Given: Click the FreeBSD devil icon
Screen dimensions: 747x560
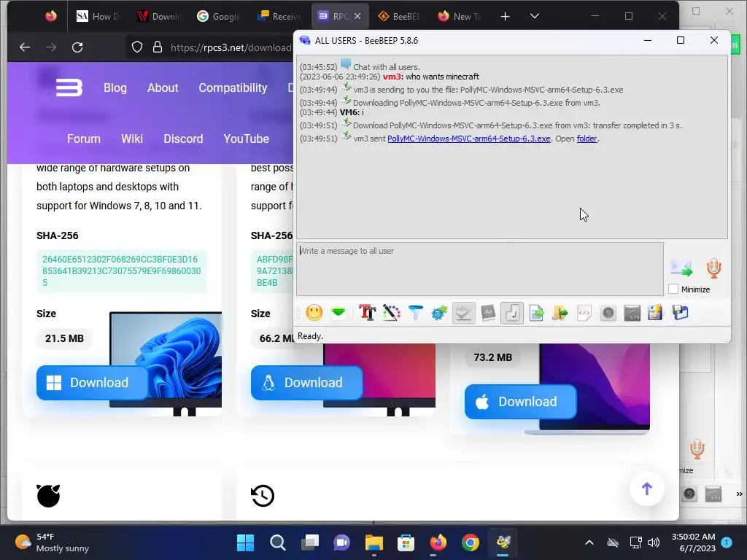Looking at the screenshot, I should point(48,496).
